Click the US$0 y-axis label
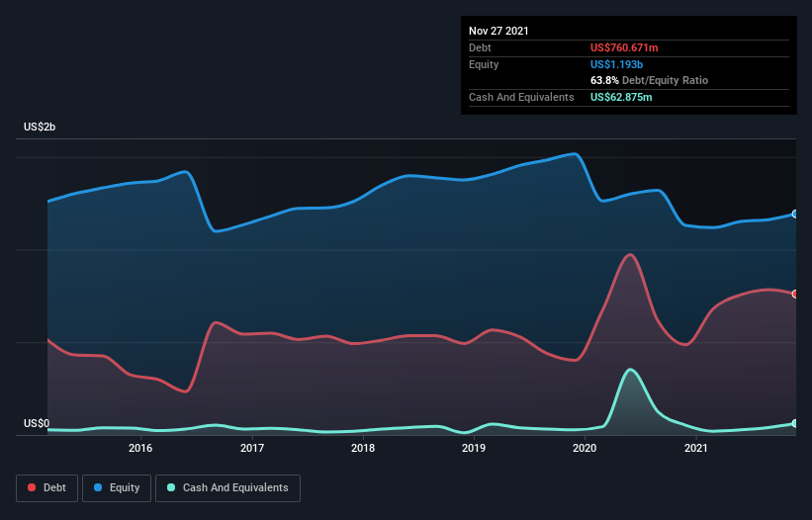This screenshot has width=812, height=520. tap(37, 423)
